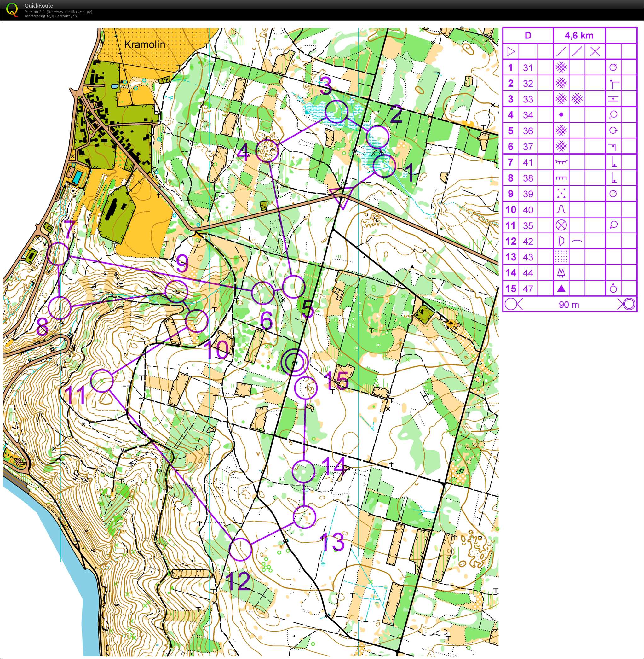
Task: Click the 4,6 km course length cell
Action: (579, 36)
